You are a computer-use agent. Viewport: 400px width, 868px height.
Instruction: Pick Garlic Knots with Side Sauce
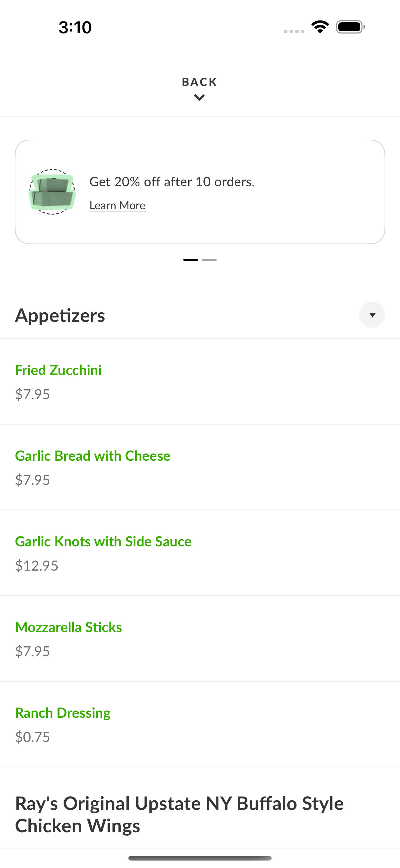(200, 553)
